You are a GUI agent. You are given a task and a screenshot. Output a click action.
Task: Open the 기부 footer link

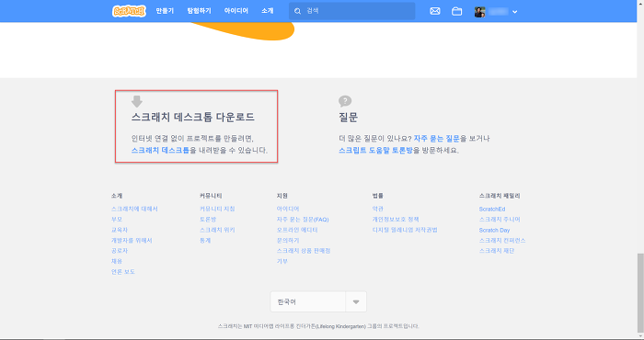(282, 261)
